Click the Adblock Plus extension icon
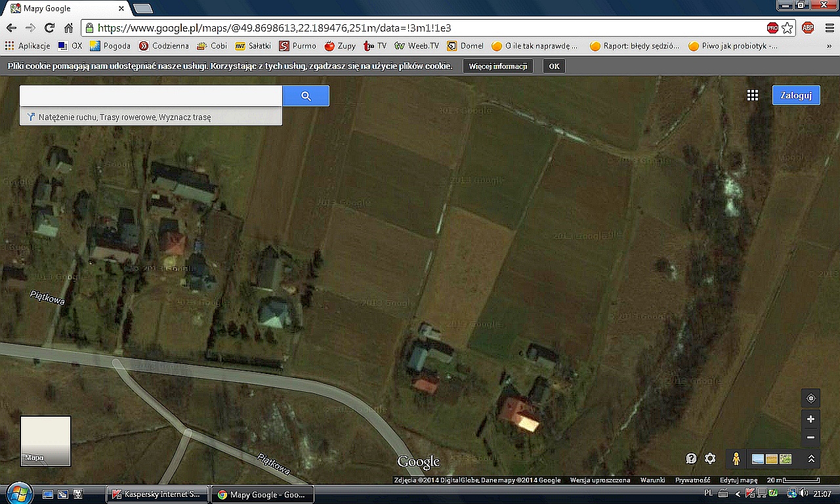Screen dimensions: 840x504 point(808,28)
